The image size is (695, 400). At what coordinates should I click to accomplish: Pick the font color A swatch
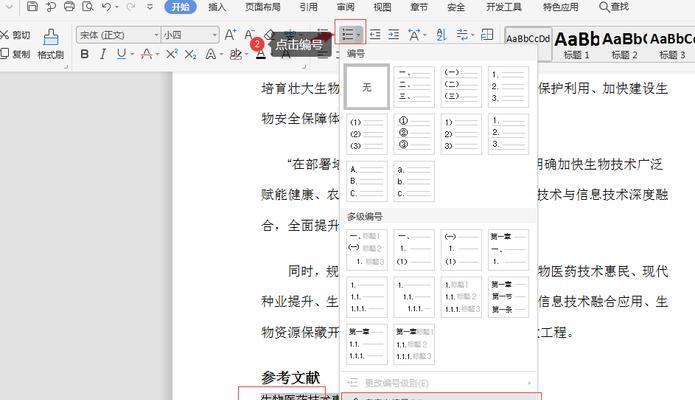point(261,54)
